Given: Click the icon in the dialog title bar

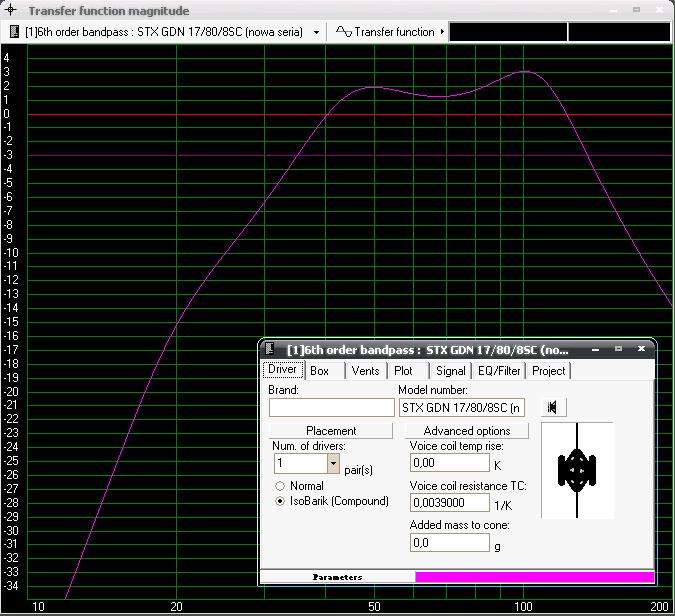Looking at the screenshot, I should (271, 350).
